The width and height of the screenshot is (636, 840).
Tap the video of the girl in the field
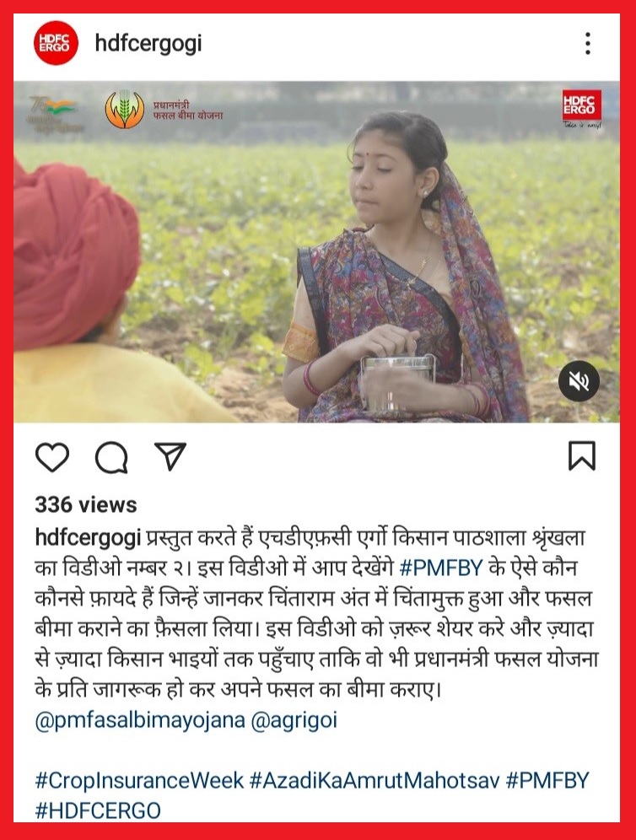(316, 252)
